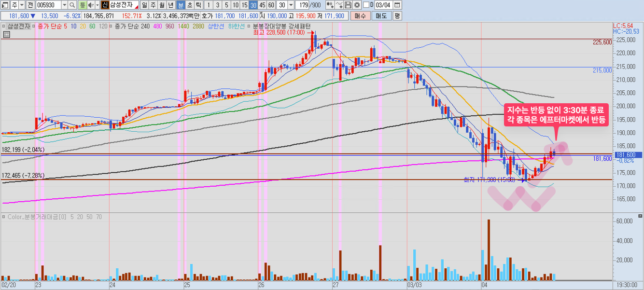Click the stock code field 005930
This screenshot has width=644, height=290.
[49, 5]
